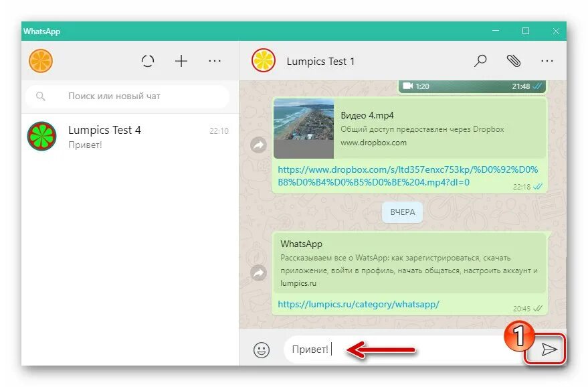Start a new chat with plus icon
The width and height of the screenshot is (588, 387).
click(x=181, y=61)
